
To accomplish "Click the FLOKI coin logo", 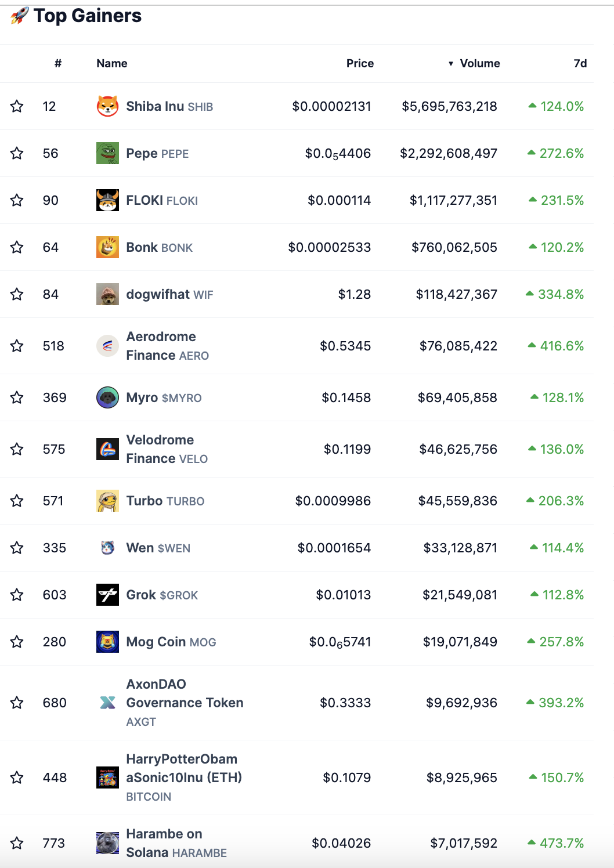I will tap(107, 200).
